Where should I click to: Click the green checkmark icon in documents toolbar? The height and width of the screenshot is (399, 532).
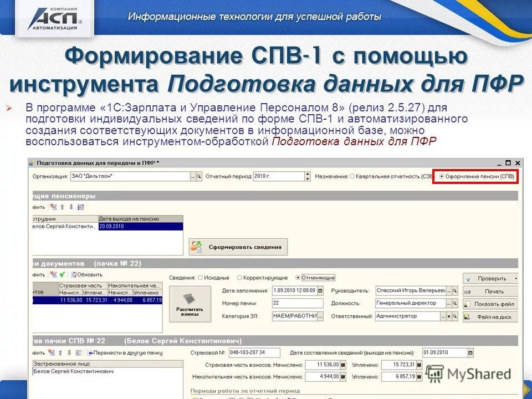[63, 273]
